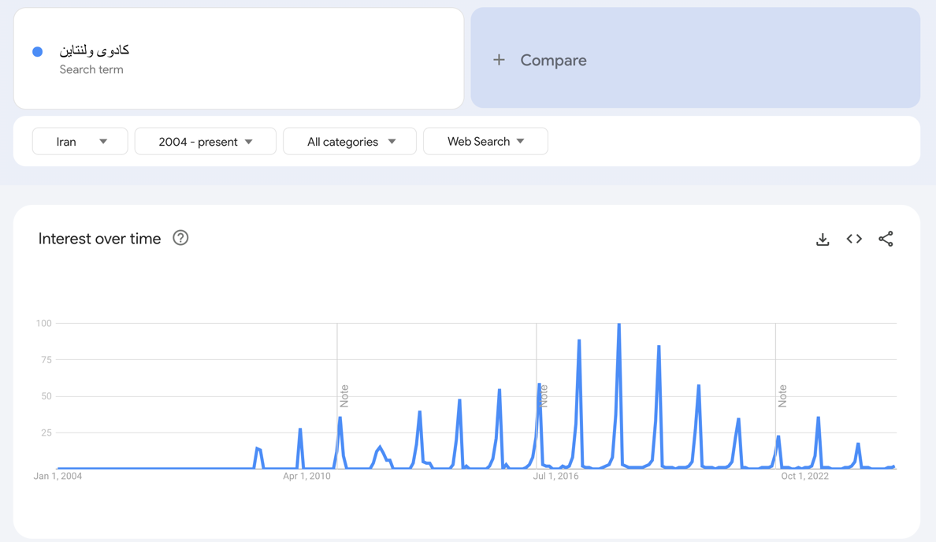Click the Interest over time heading
The width and height of the screenshot is (936, 542).
click(x=99, y=238)
